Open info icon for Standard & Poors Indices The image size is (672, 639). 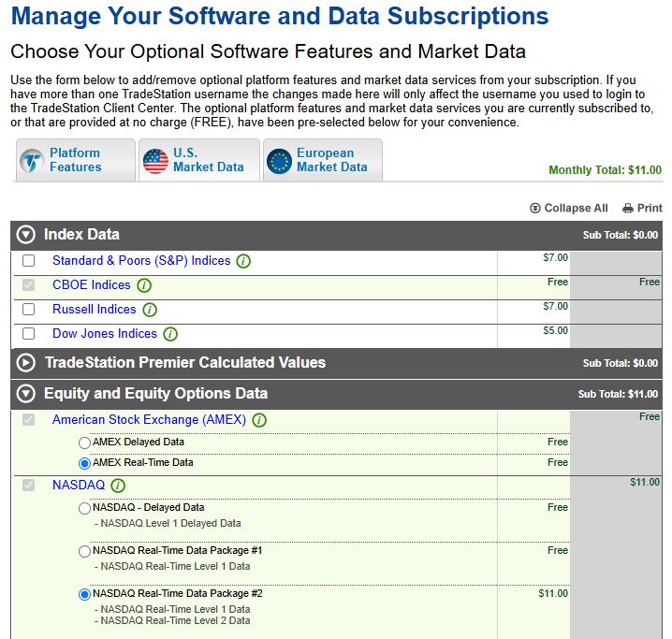pyautogui.click(x=243, y=261)
